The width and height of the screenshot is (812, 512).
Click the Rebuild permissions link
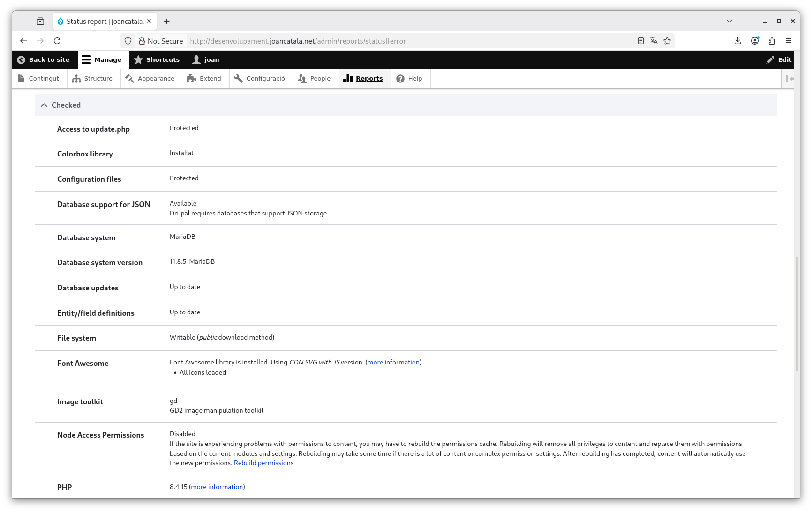click(x=263, y=463)
